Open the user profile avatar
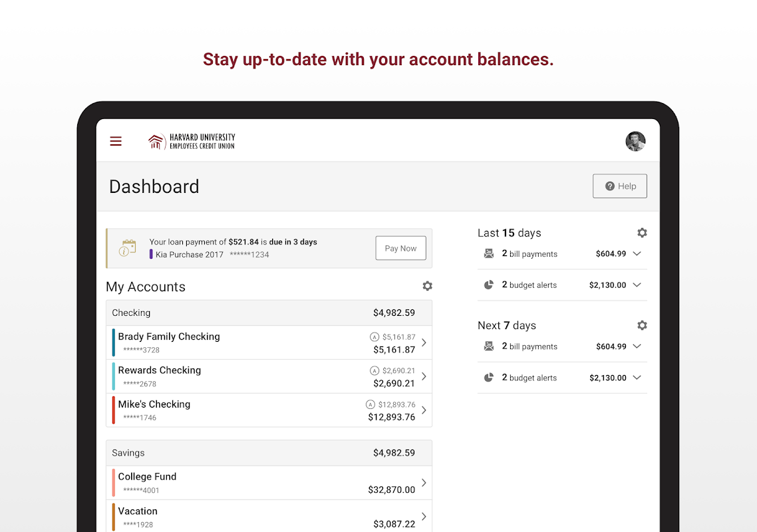The height and width of the screenshot is (532, 757). (635, 142)
